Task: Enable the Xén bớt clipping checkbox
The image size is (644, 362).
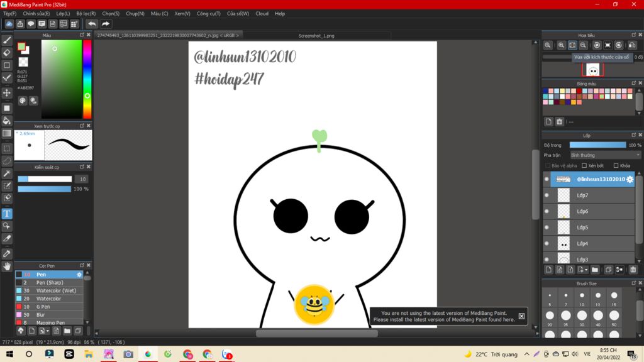Action: pyautogui.click(x=584, y=166)
